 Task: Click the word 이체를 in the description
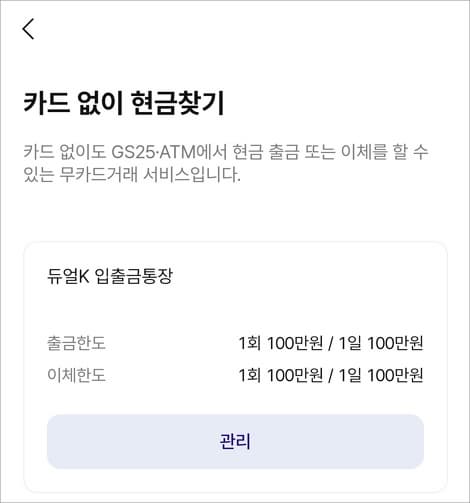364,152
